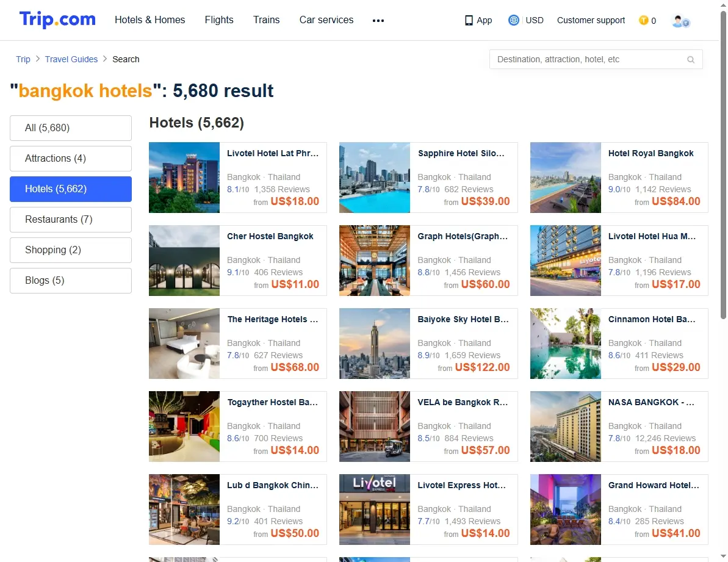This screenshot has width=728, height=562.
Task: Click Sapphire Hotel Silo... title
Action: coord(461,154)
